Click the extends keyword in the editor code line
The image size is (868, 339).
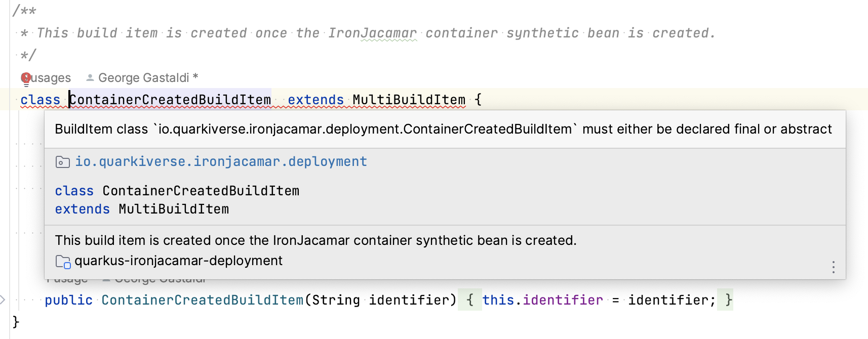coord(316,100)
